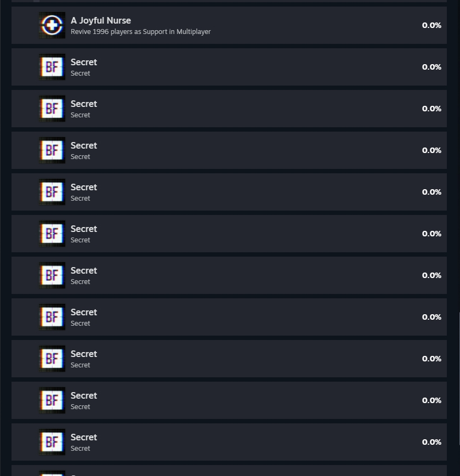Click the third Secret achievement BF icon

[52, 150]
